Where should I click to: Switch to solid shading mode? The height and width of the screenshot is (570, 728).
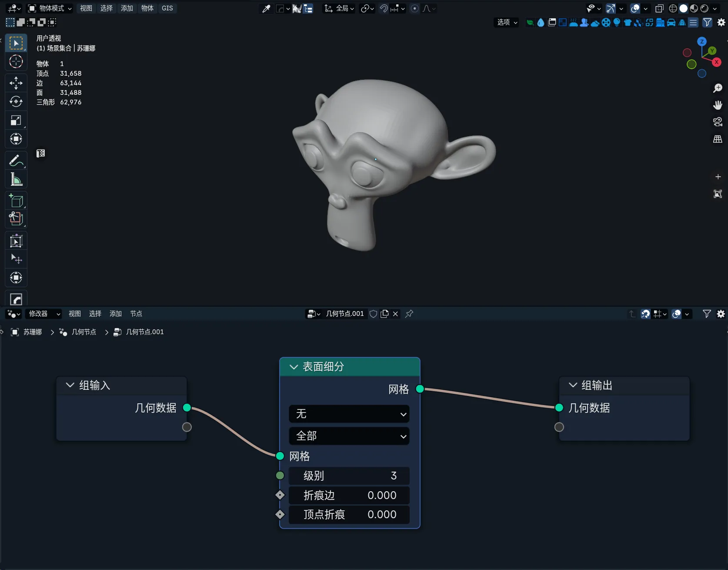[684, 8]
